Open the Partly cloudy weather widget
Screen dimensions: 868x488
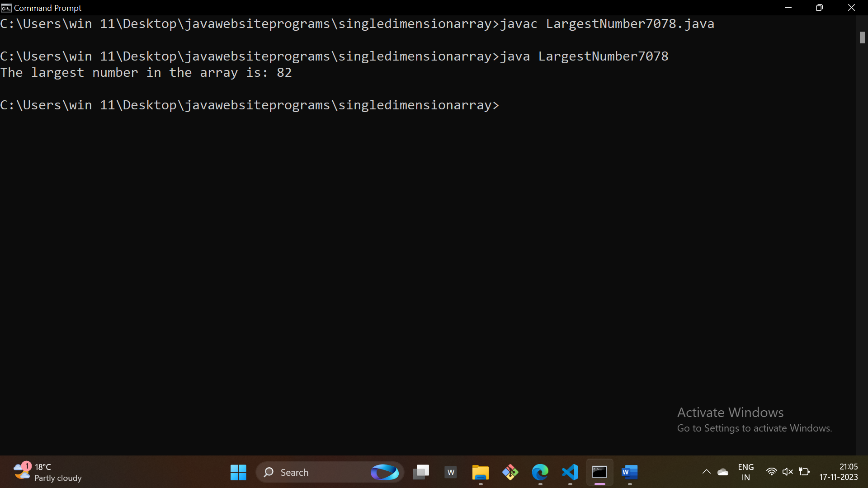point(47,472)
